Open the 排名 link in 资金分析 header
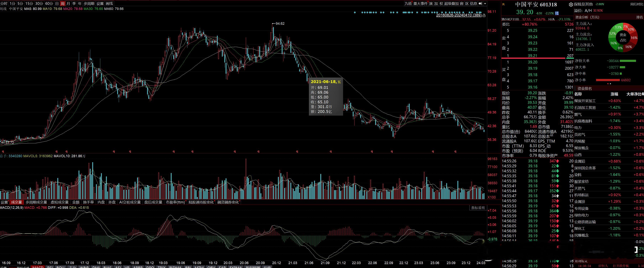644x268 pixels. click(640, 17)
